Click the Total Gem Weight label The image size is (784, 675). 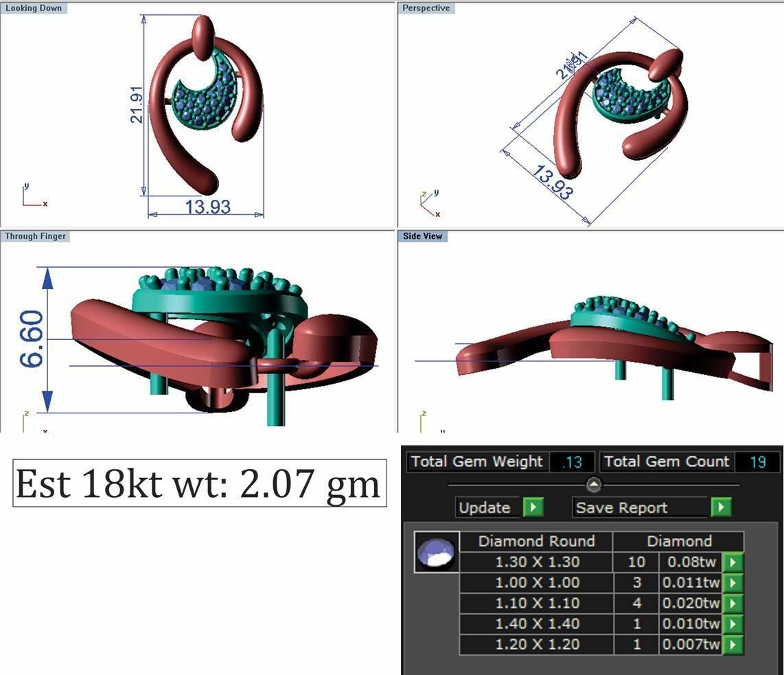coord(477,461)
